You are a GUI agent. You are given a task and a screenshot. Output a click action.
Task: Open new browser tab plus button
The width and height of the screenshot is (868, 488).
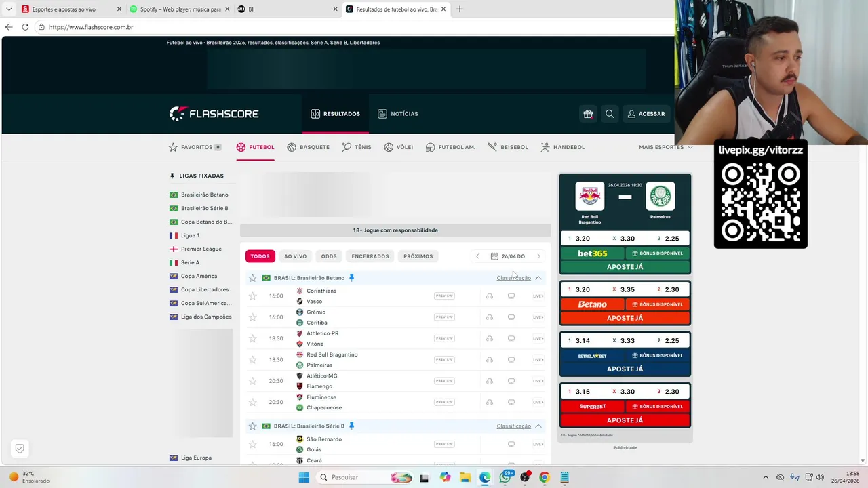[460, 9]
